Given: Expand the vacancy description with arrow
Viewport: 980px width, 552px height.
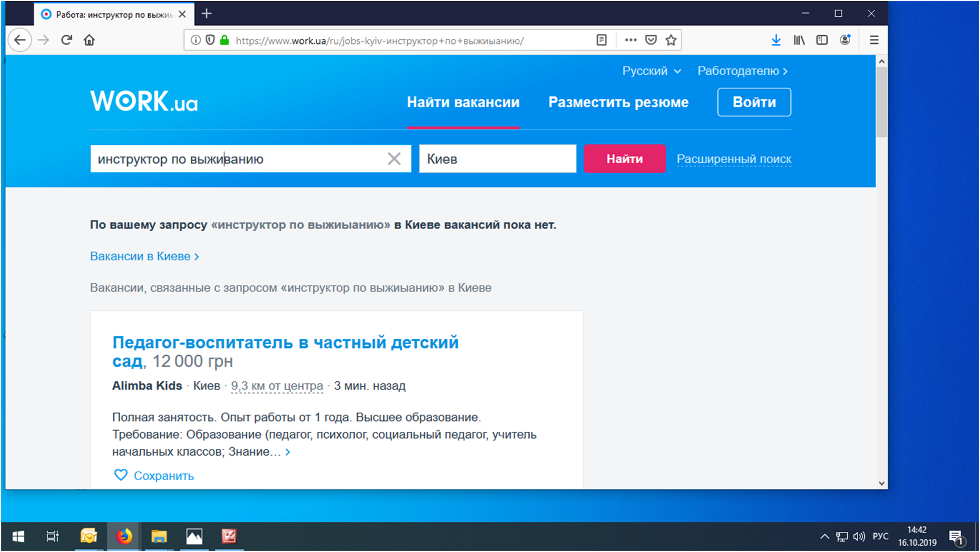Looking at the screenshot, I should tap(288, 452).
